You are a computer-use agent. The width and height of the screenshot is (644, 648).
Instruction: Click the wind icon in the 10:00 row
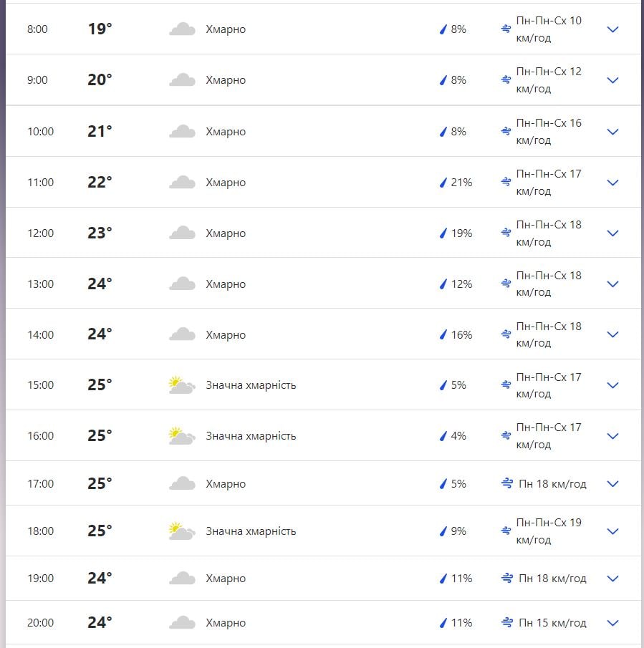pos(506,132)
